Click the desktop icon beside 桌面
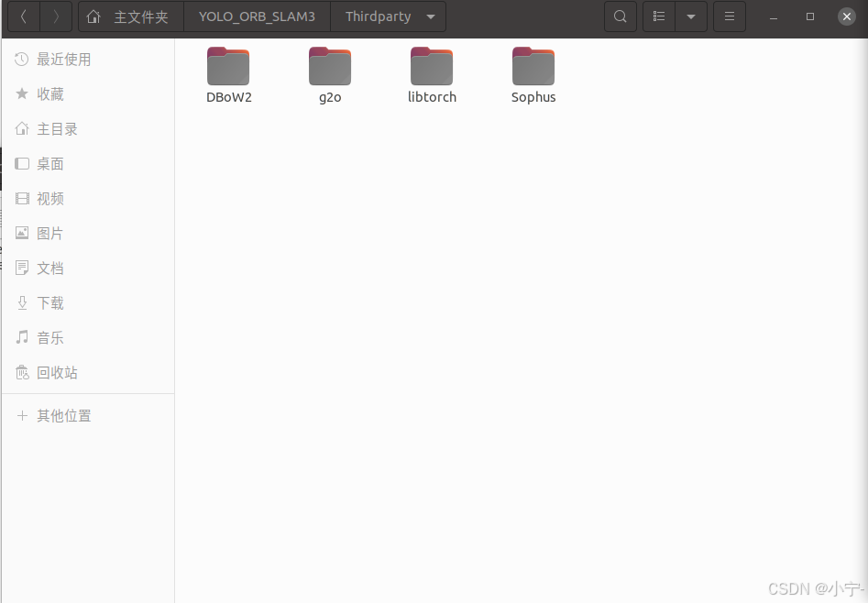Image resolution: width=868 pixels, height=603 pixels. (x=22, y=164)
